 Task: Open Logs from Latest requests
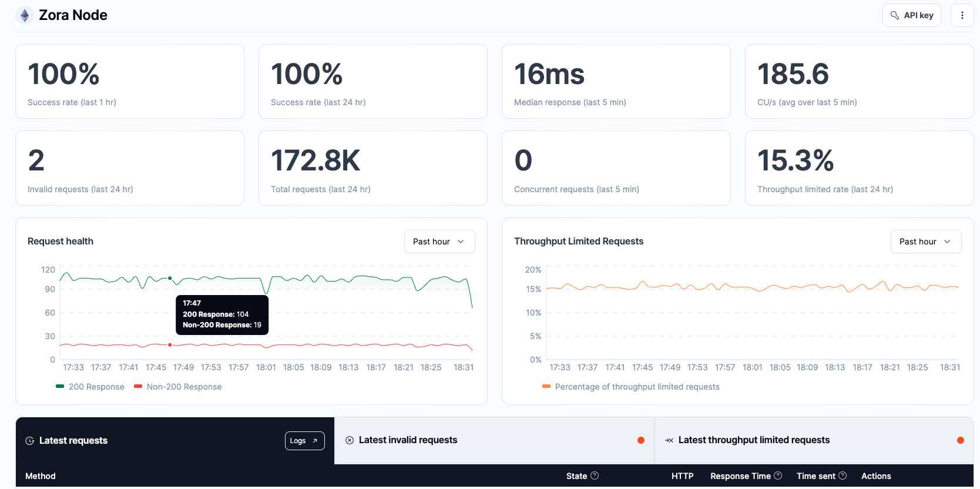point(305,441)
